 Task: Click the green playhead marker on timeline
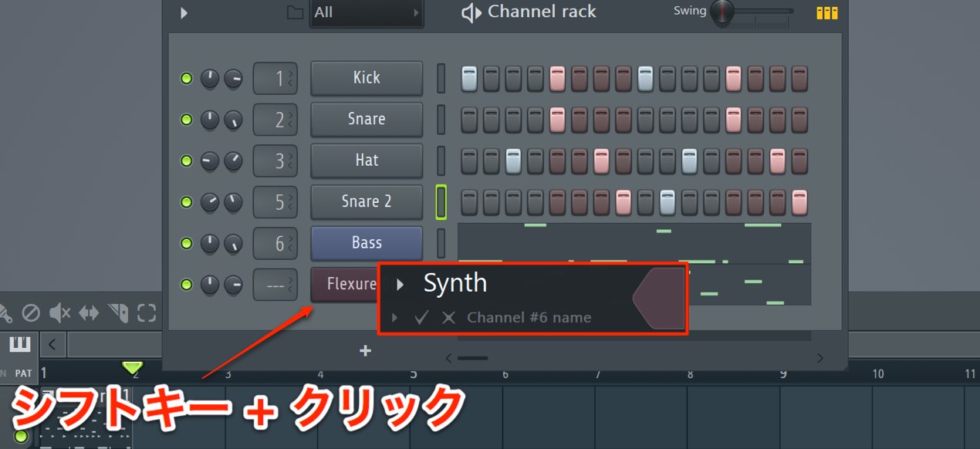tap(133, 369)
